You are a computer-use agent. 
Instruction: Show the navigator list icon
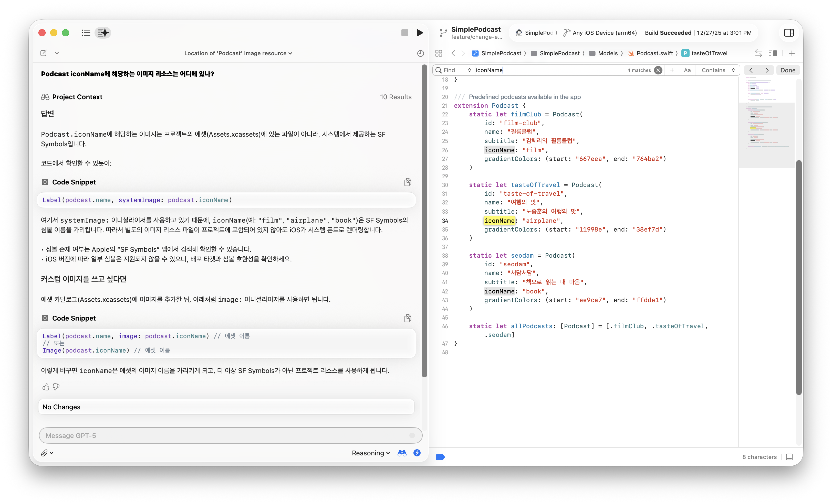(x=86, y=33)
